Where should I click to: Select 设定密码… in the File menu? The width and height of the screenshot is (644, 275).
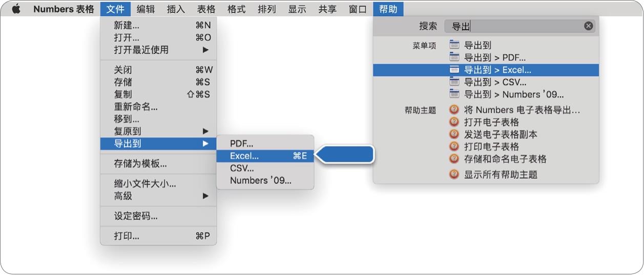coord(136,216)
